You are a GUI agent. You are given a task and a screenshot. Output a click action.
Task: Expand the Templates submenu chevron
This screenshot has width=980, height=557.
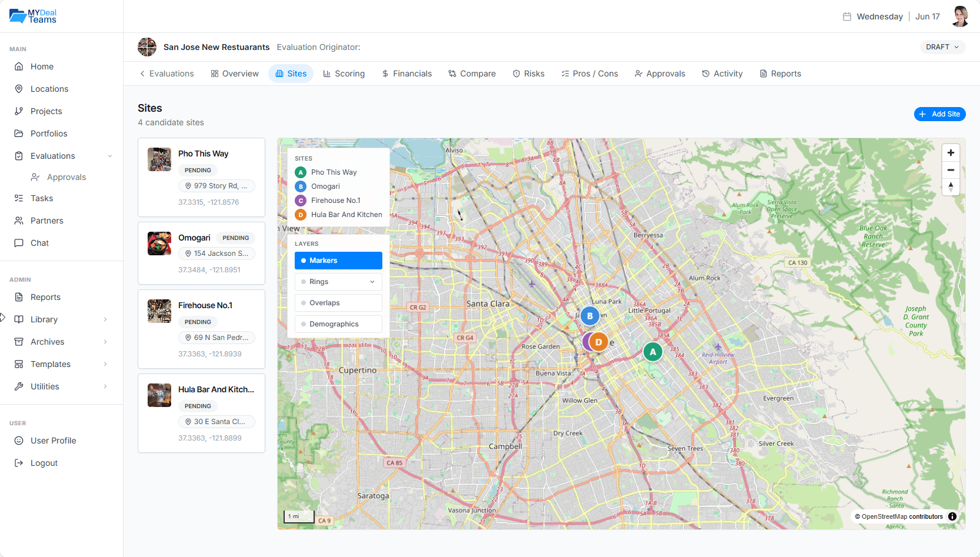click(x=105, y=364)
